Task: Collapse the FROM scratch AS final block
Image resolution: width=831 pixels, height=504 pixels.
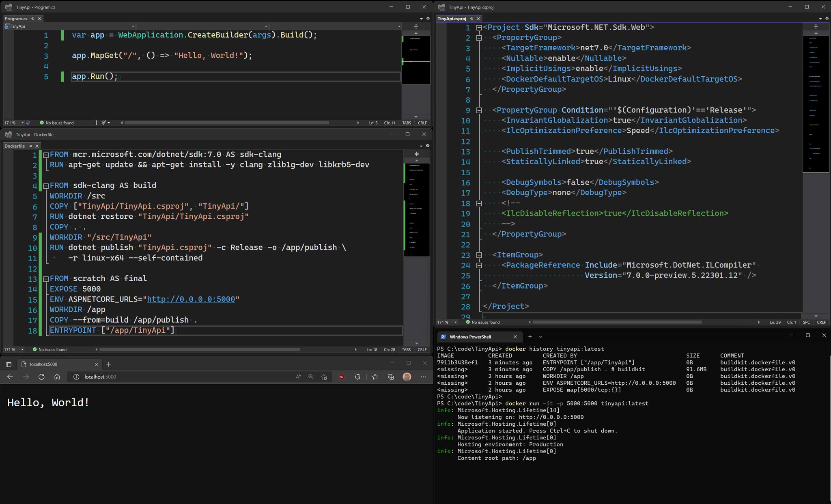Action: coord(46,279)
